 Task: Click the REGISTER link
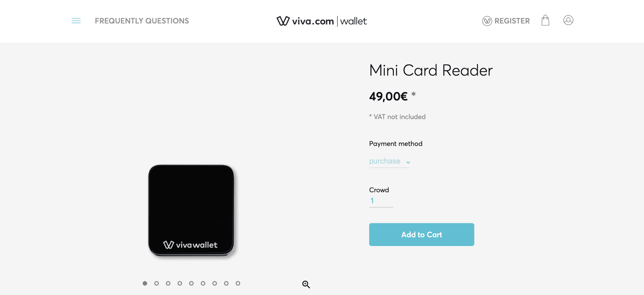512,20
